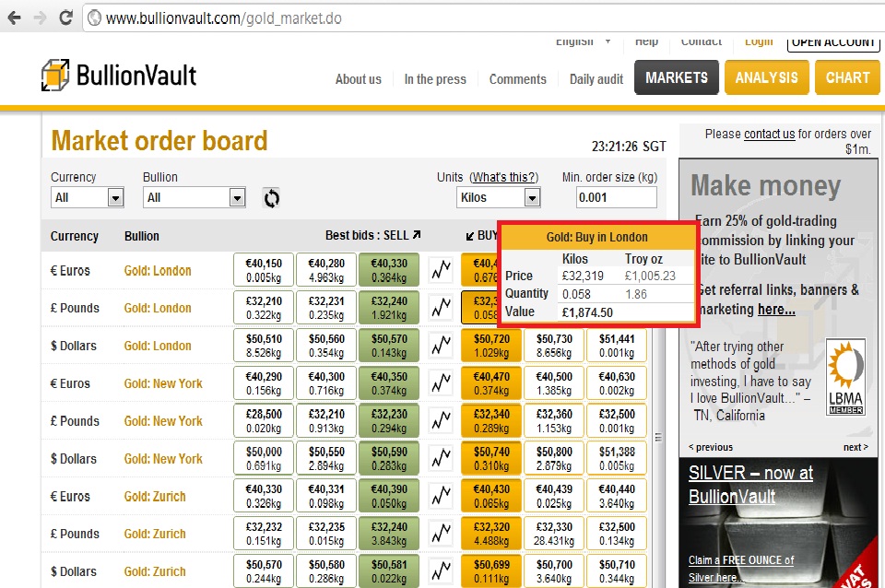This screenshot has width=885, height=588.
Task: Click the LBMA Member badge
Action: (x=845, y=378)
